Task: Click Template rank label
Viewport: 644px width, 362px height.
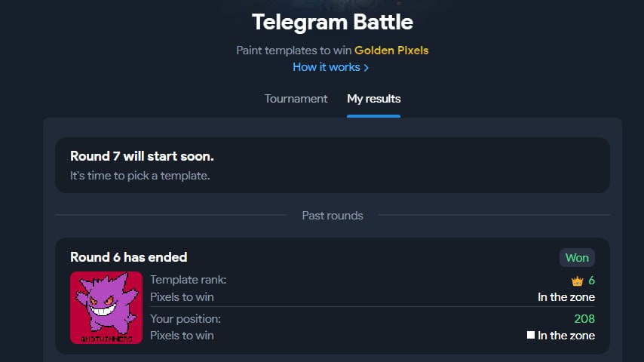Action: 188,280
